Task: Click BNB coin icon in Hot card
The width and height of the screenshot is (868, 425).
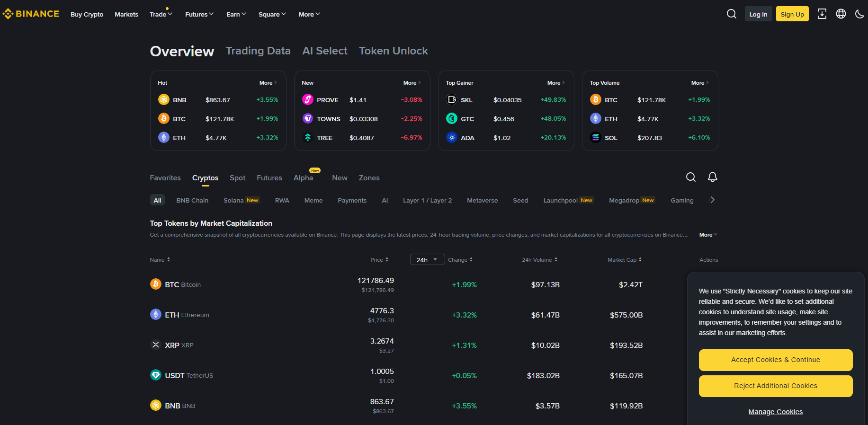Action: click(x=164, y=99)
